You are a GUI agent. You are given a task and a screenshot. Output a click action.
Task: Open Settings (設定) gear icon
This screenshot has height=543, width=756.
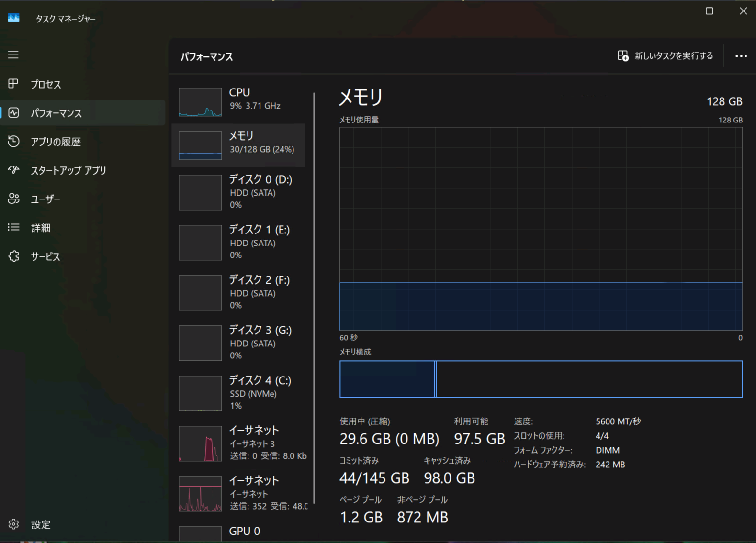[13, 524]
